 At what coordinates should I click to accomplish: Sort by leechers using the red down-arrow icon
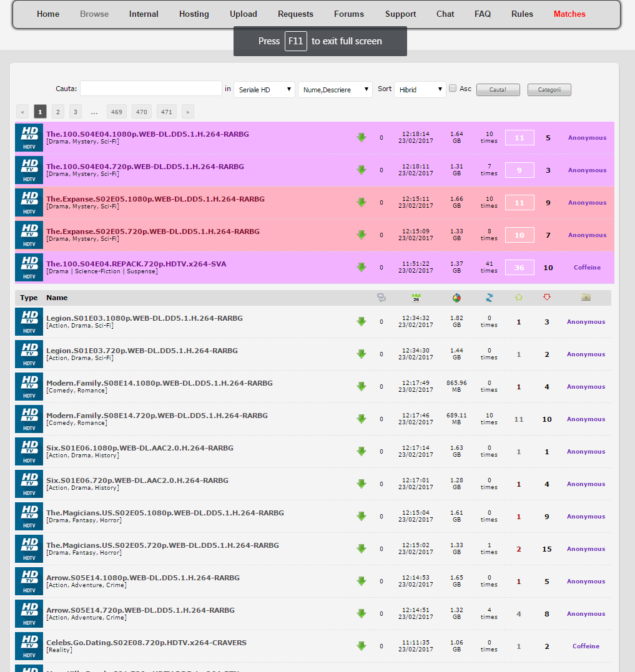547,298
